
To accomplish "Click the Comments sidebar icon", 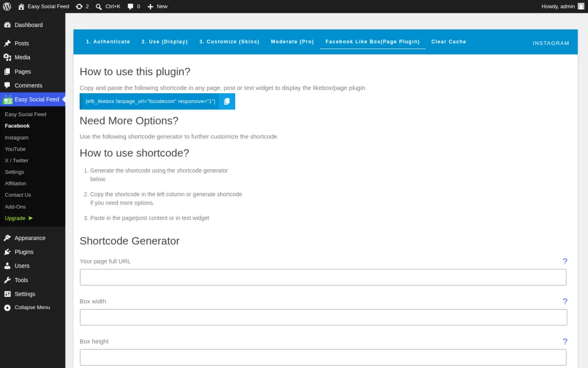I will coord(7,85).
